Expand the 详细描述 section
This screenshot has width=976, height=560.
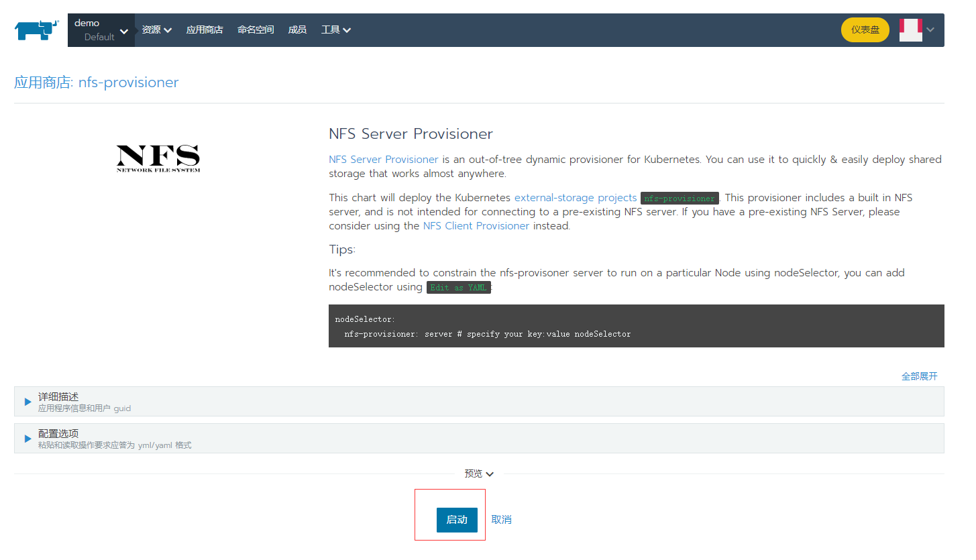[x=479, y=402]
